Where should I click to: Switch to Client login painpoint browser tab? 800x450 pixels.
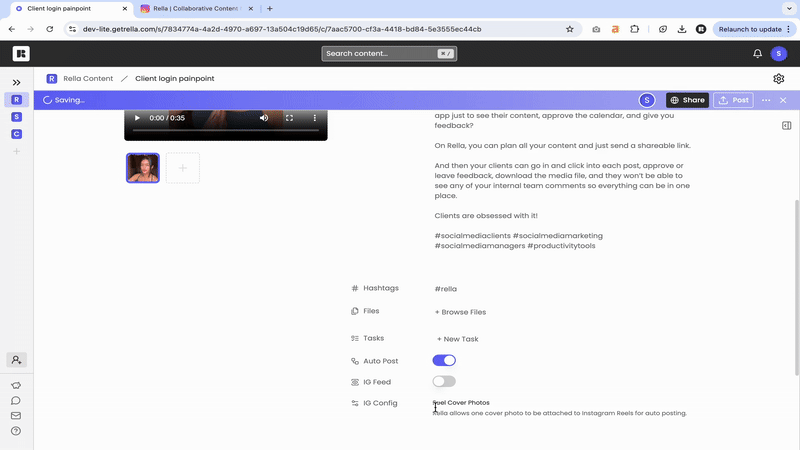70,9
